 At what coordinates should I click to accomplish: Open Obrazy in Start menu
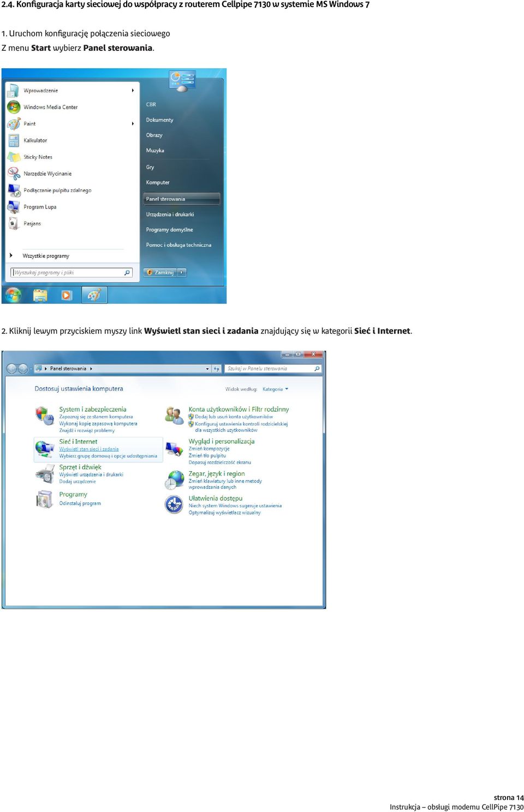coord(154,135)
